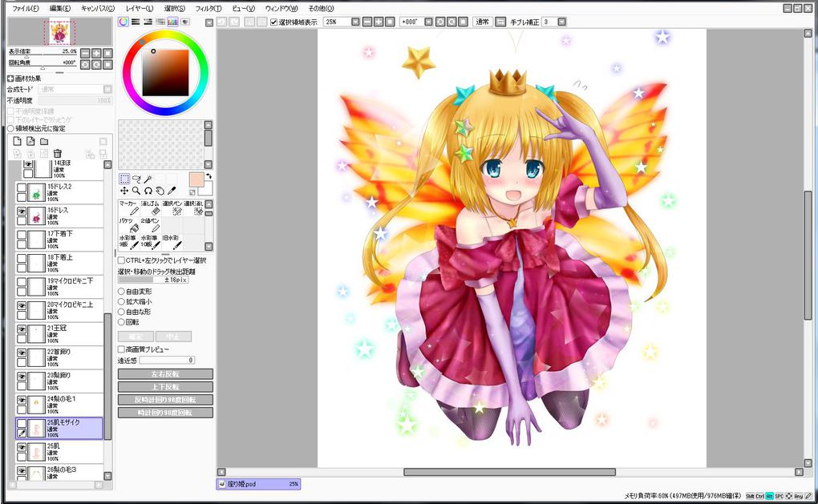
Task: Switch to the 座り姫.psd document tab
Action: coord(258,484)
